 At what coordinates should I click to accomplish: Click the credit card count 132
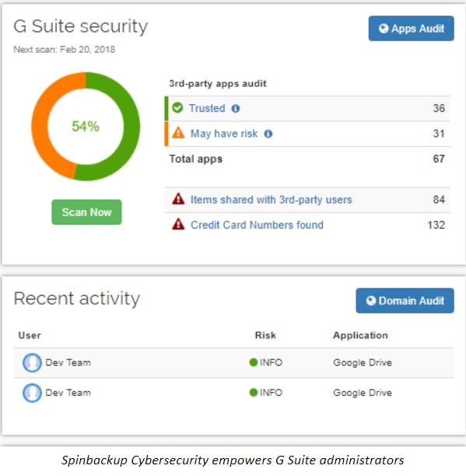(x=436, y=225)
